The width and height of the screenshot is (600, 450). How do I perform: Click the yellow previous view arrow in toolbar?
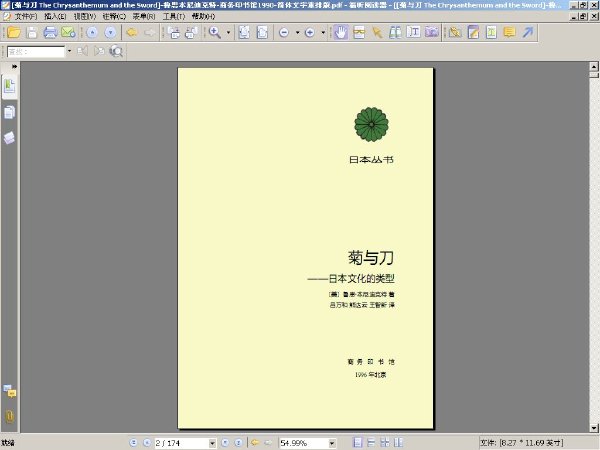point(132,33)
